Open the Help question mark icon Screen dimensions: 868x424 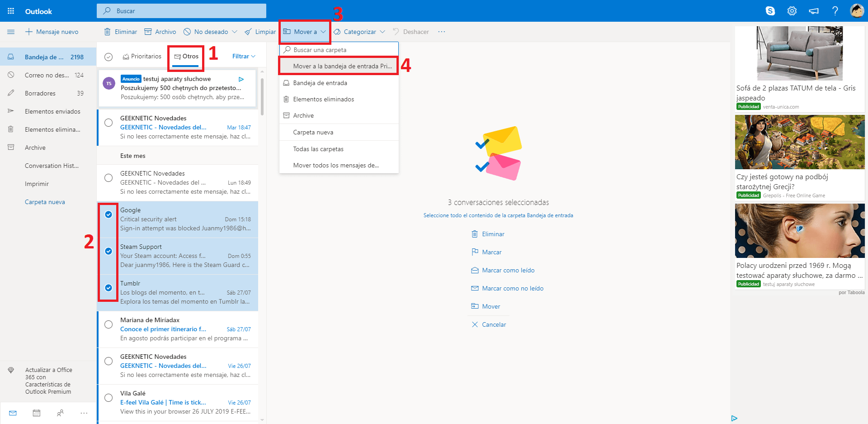tap(835, 11)
